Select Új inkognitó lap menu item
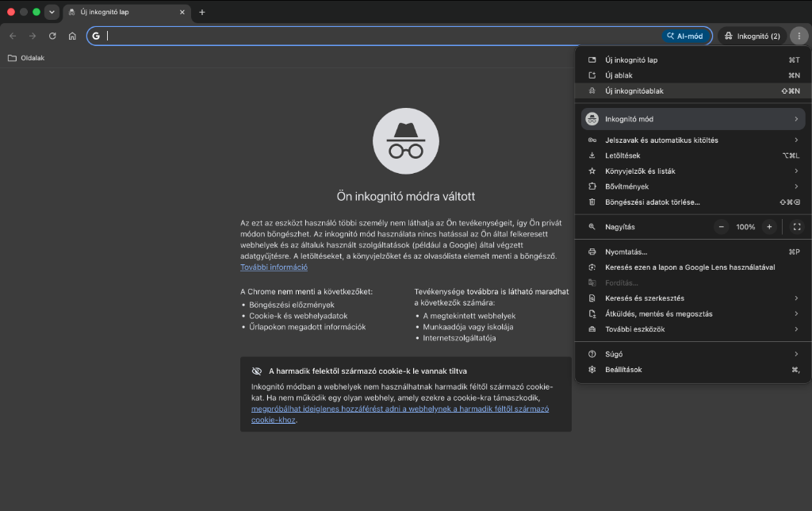812x511 pixels. [693, 60]
